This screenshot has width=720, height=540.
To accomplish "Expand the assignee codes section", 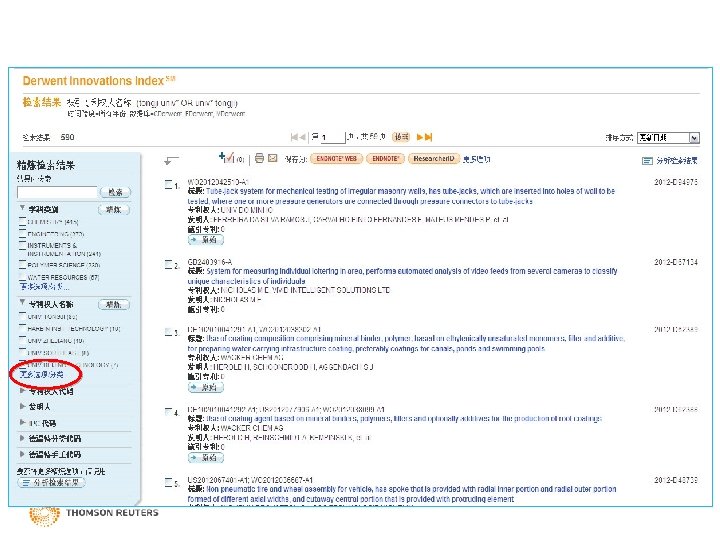I will 22,391.
